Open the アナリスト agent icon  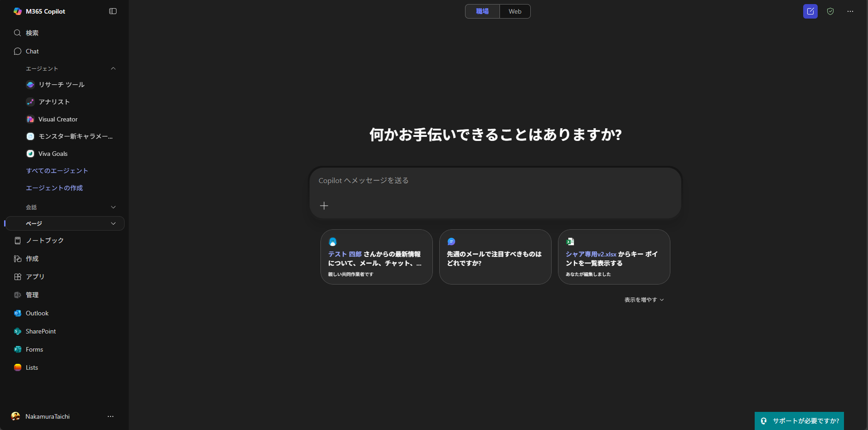point(30,102)
